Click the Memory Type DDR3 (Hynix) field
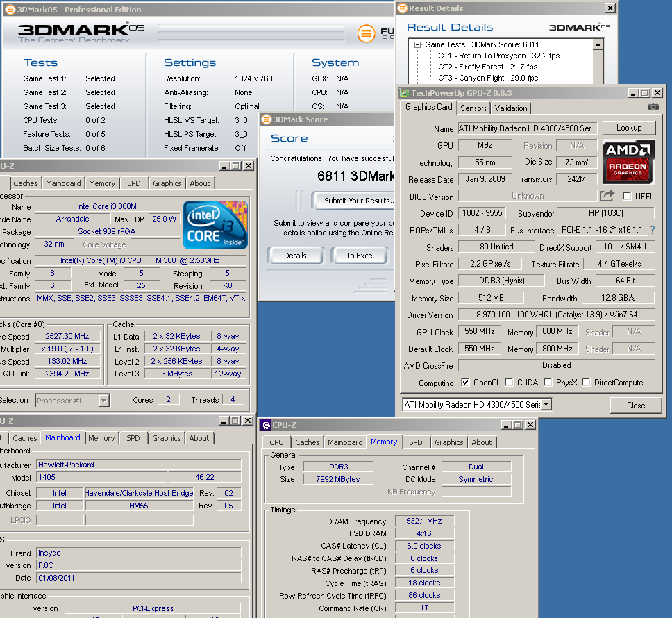This screenshot has width=672, height=618. pos(501,281)
